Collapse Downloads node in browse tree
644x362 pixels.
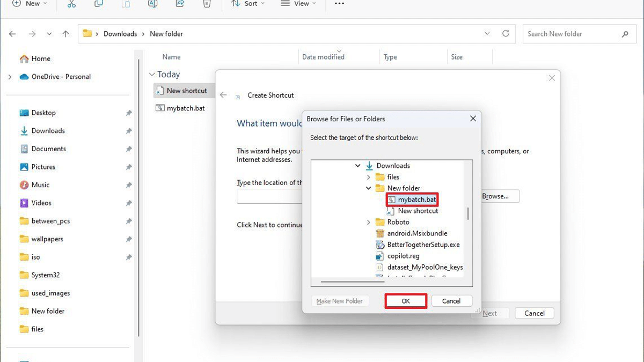coord(358,166)
